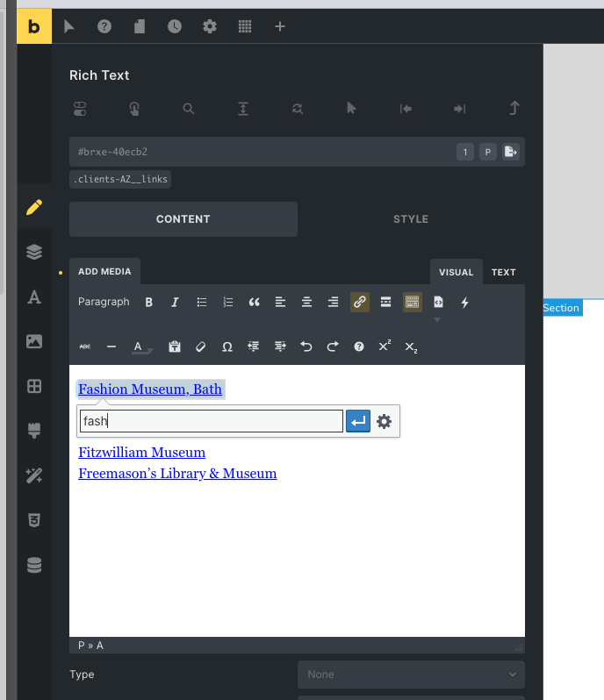Click the class count badge 1
Viewport: 604px width, 700px height.
pos(465,153)
